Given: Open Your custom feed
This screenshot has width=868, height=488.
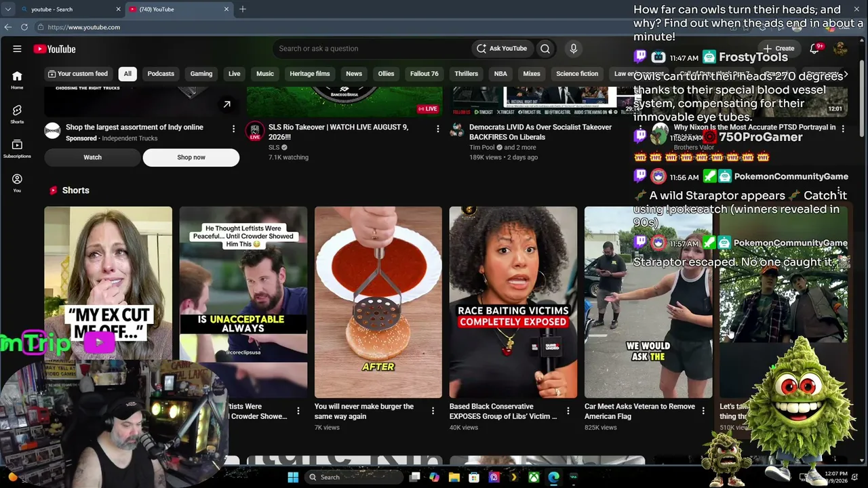Looking at the screenshot, I should [78, 74].
